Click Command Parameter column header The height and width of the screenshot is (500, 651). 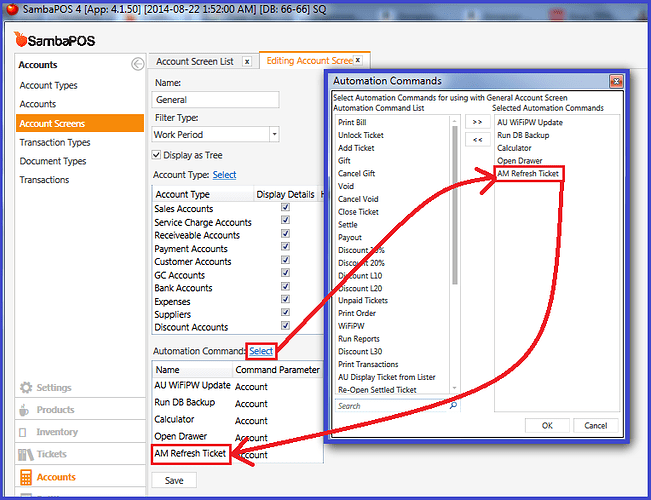[x=278, y=370]
